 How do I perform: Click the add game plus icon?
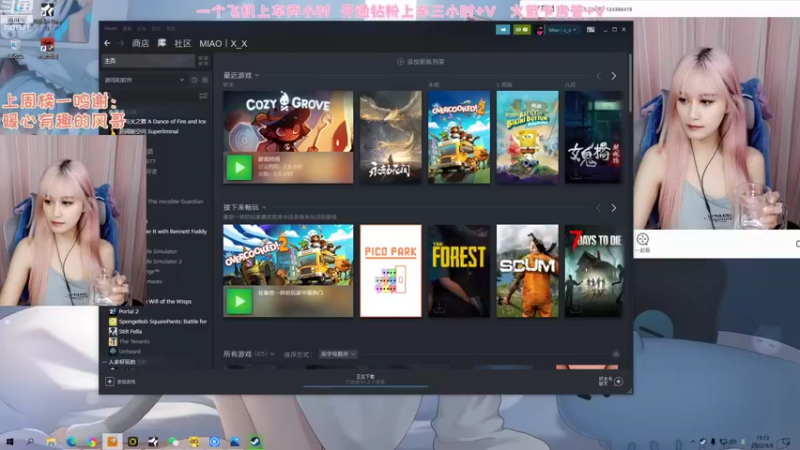point(110,381)
